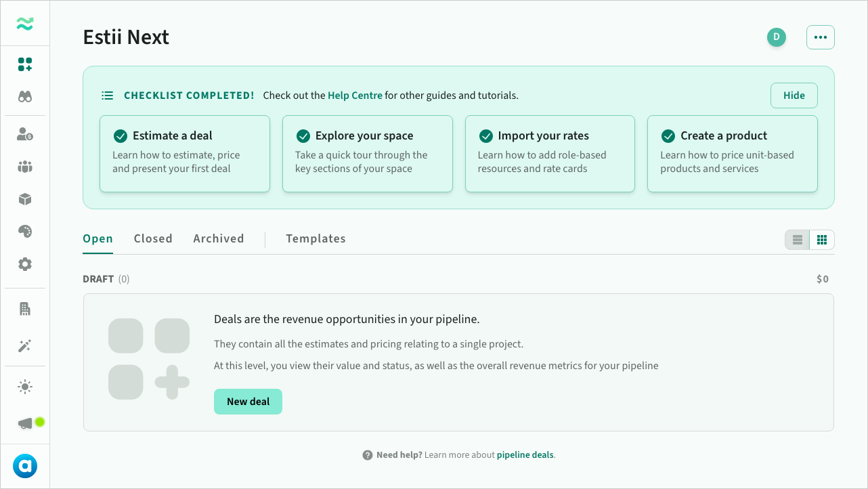Switch to list view layout
Image resolution: width=868 pixels, height=489 pixels.
(798, 240)
